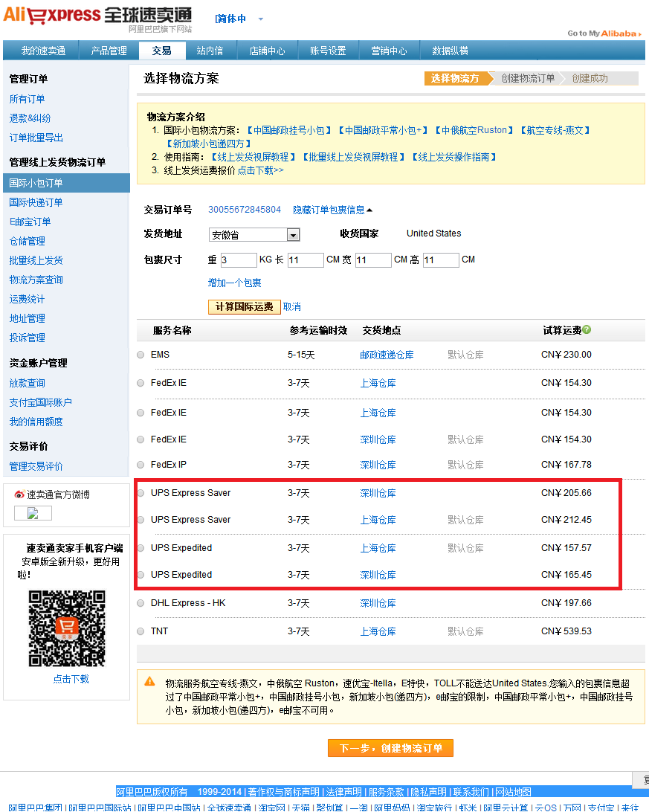Click the broken image under the Weibo heading
The width and height of the screenshot is (649, 812).
tap(33, 513)
